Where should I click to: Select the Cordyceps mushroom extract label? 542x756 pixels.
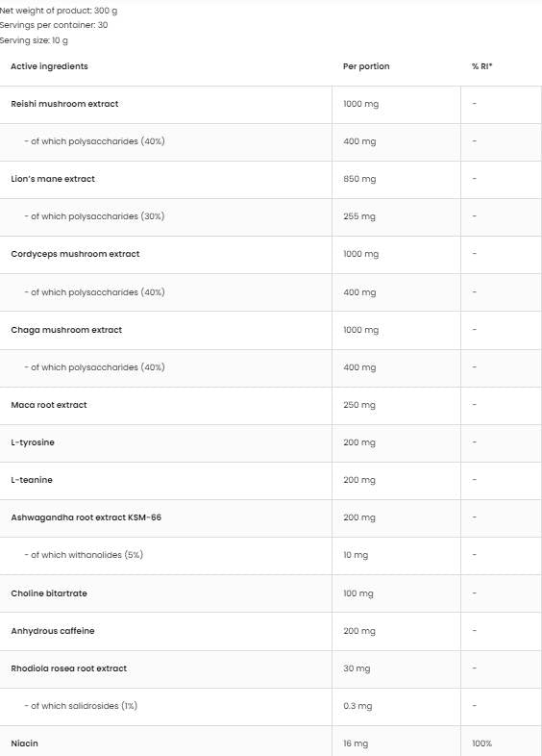[x=75, y=254]
